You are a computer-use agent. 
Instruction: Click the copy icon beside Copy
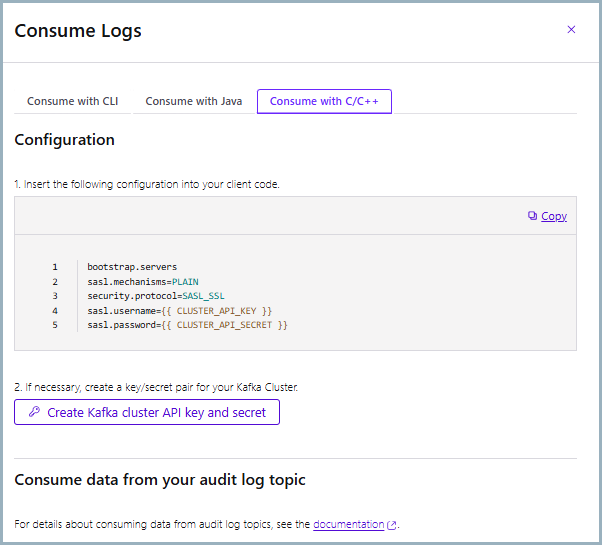(x=532, y=216)
